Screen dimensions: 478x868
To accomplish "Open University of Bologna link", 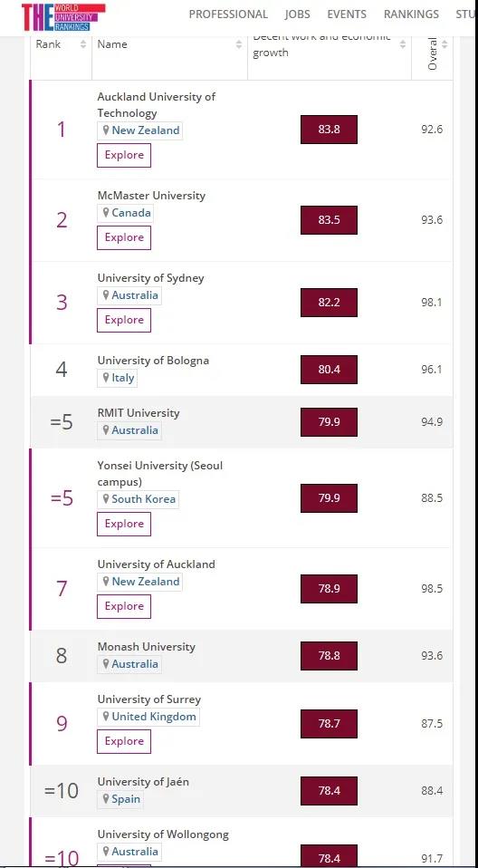I will [x=153, y=361].
